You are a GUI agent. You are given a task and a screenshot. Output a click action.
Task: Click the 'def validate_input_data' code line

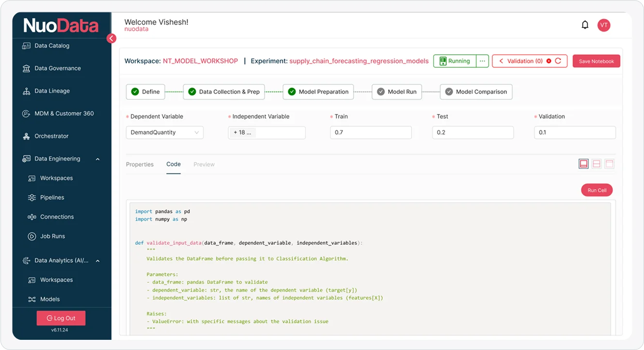pyautogui.click(x=249, y=243)
